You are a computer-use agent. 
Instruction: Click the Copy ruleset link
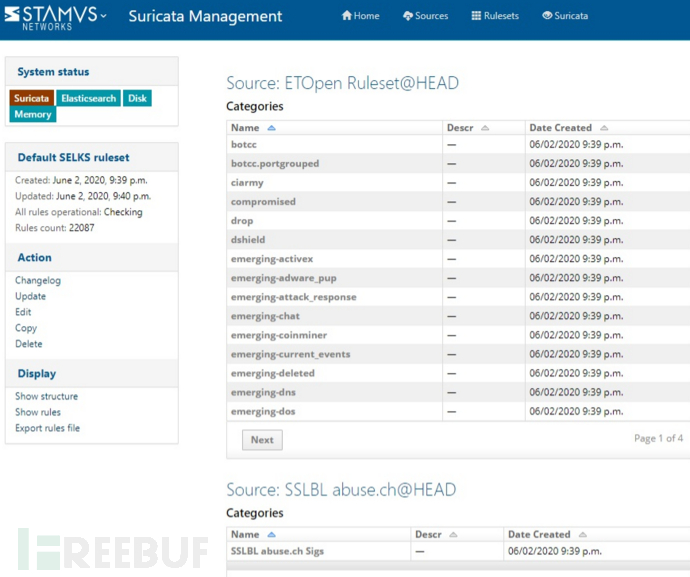click(26, 328)
